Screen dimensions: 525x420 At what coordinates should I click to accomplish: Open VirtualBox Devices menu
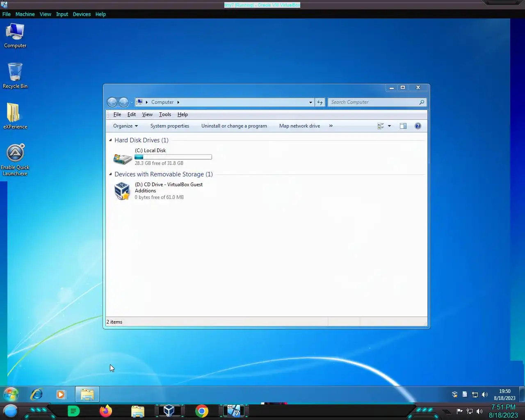coord(82,14)
